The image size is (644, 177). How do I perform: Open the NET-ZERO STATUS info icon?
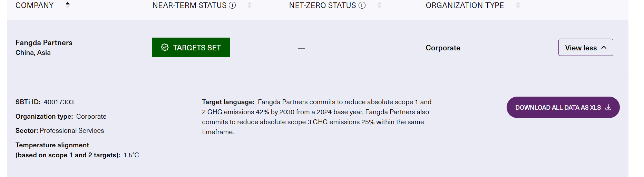coord(362,5)
